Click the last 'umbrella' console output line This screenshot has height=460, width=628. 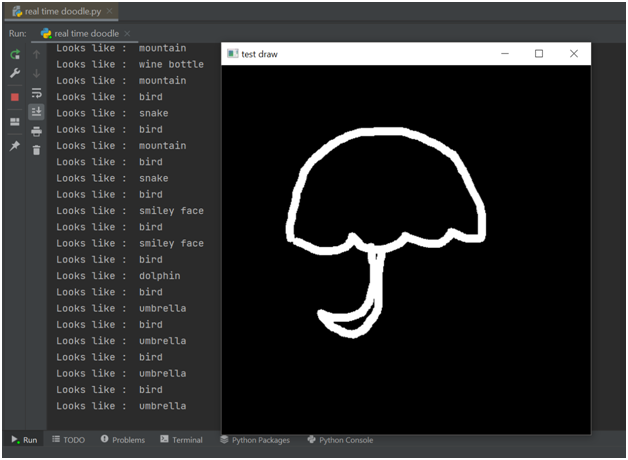coord(121,406)
